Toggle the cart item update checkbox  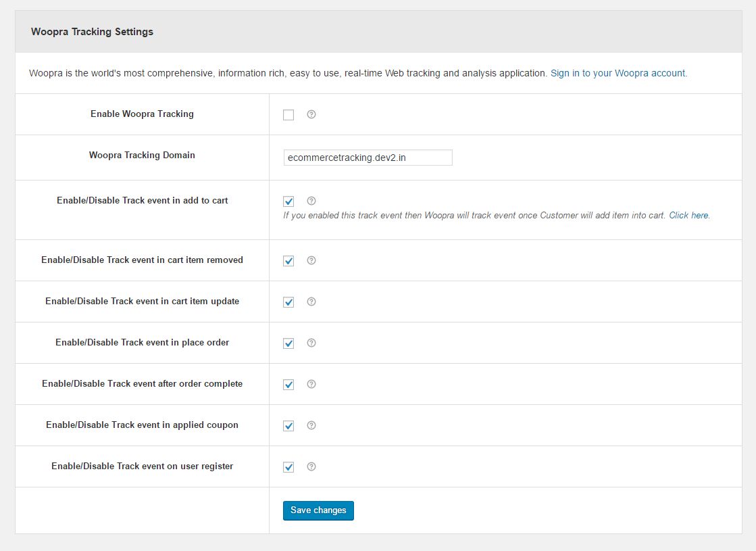288,302
